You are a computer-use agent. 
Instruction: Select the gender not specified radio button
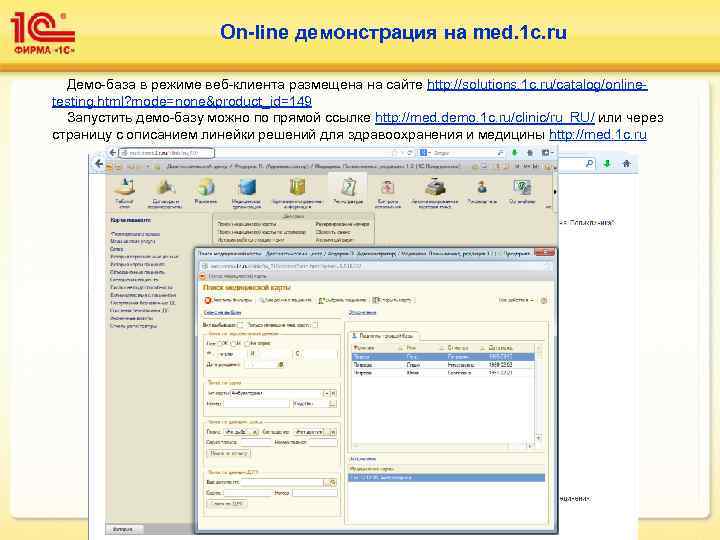247,343
